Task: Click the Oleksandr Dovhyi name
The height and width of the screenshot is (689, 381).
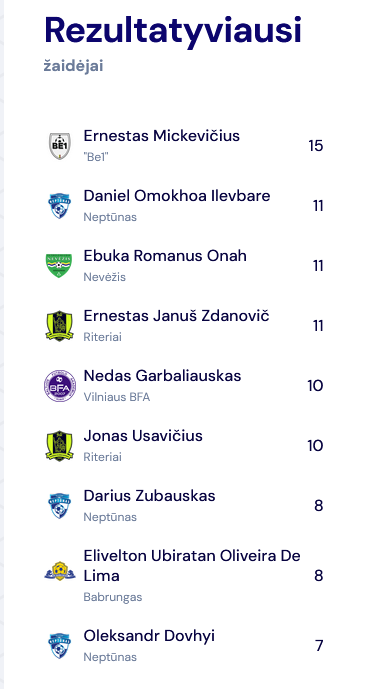Action: pyautogui.click(x=149, y=636)
